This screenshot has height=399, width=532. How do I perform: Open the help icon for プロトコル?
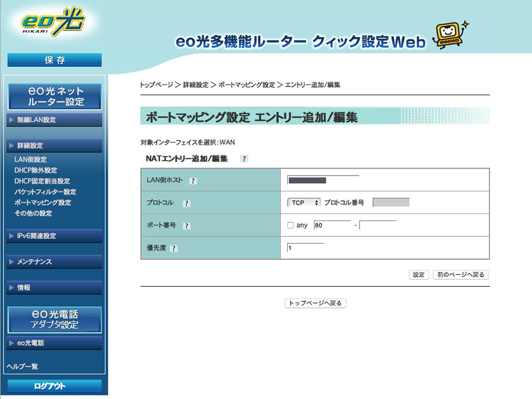pyautogui.click(x=186, y=203)
